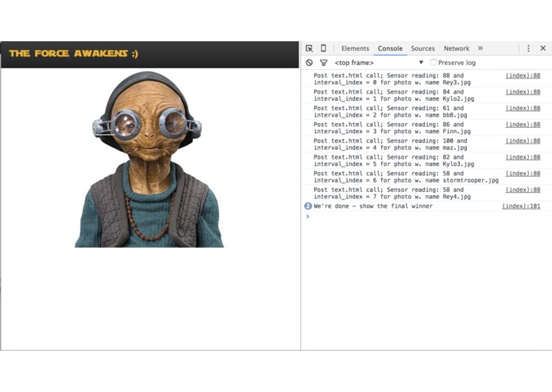Click the Maz Kanata winner image

(149, 159)
